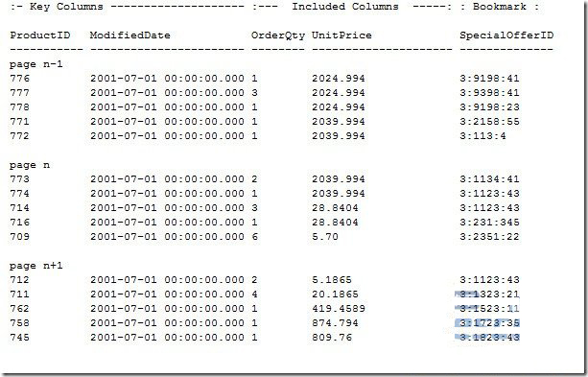Click the ModifiedDate column header

click(129, 35)
